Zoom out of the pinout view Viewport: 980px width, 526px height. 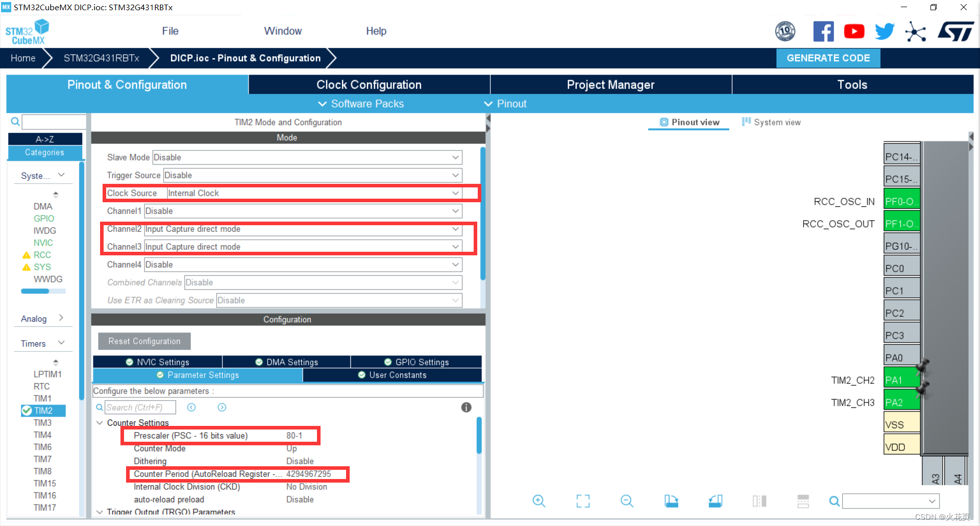[627, 501]
